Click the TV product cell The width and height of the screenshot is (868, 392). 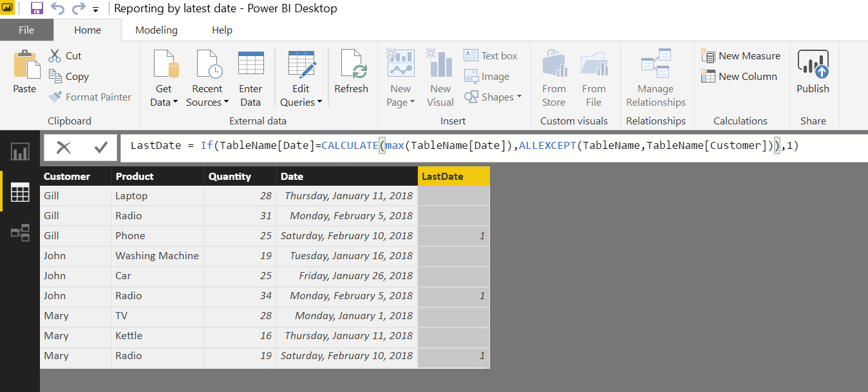pyautogui.click(x=158, y=316)
